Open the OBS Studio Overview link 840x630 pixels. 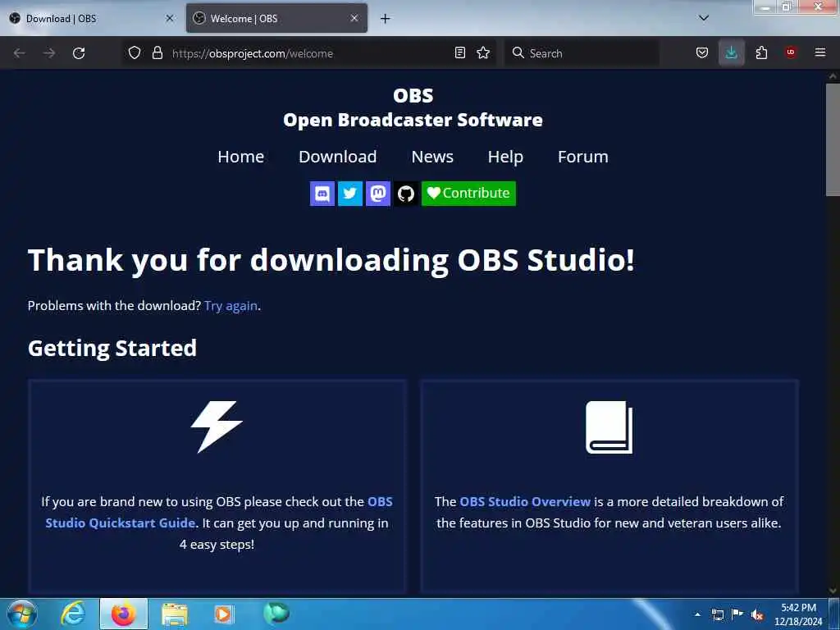click(x=525, y=501)
